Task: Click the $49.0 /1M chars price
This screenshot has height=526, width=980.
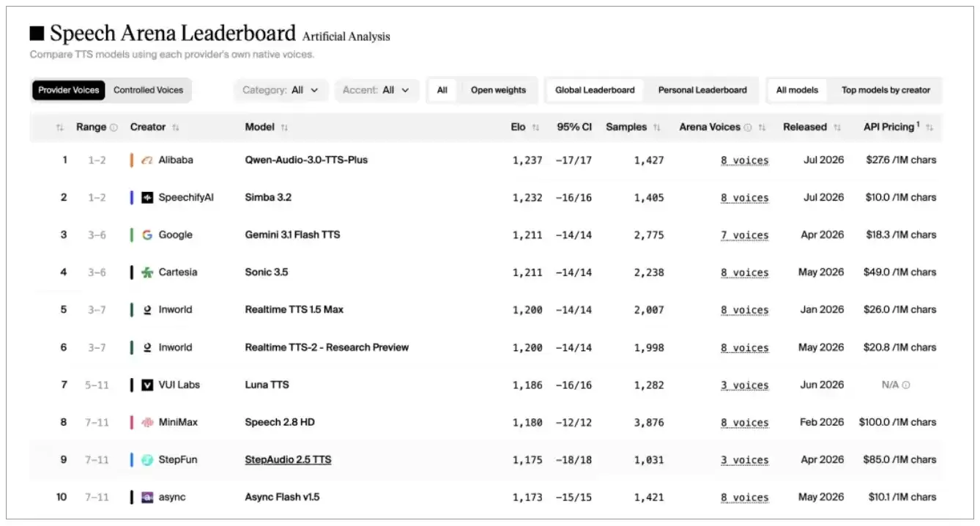Action: pyautogui.click(x=900, y=272)
